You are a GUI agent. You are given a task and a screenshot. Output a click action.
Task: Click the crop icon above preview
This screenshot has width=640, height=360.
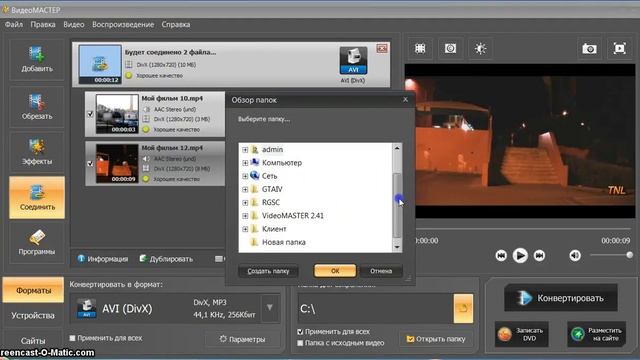pos(450,49)
